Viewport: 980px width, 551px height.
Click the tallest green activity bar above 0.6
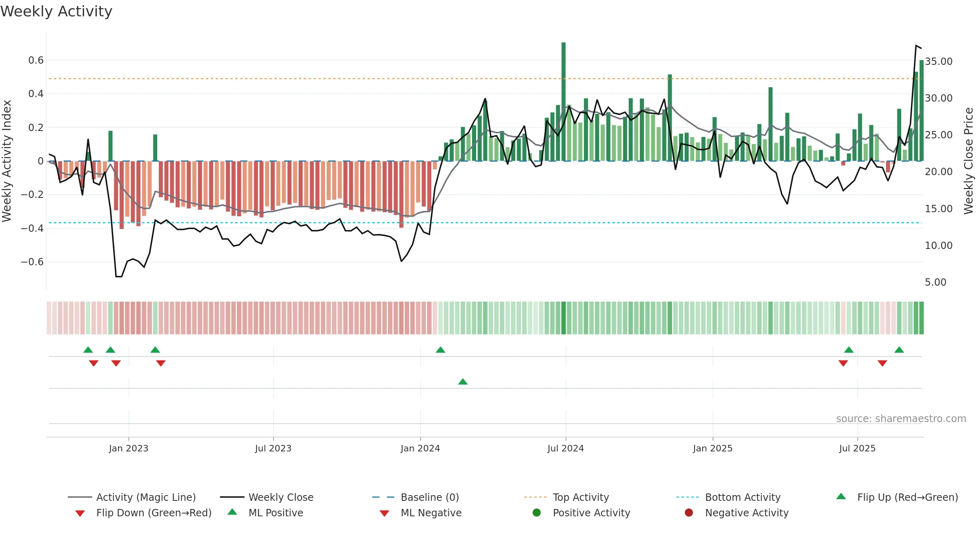563,101
